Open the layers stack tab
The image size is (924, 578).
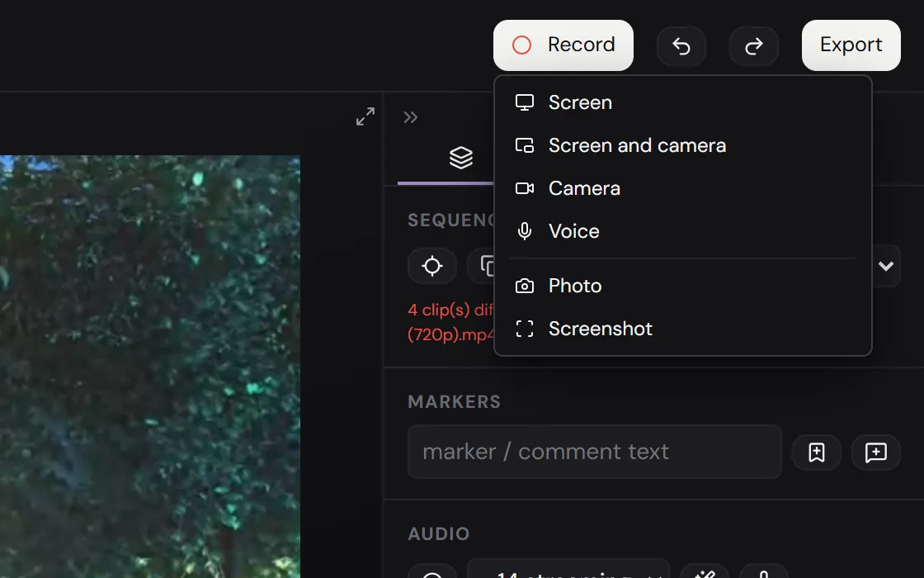[461, 158]
